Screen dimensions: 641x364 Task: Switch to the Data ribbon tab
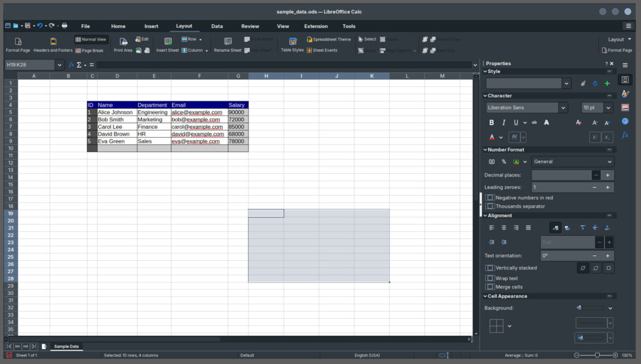[x=217, y=26]
